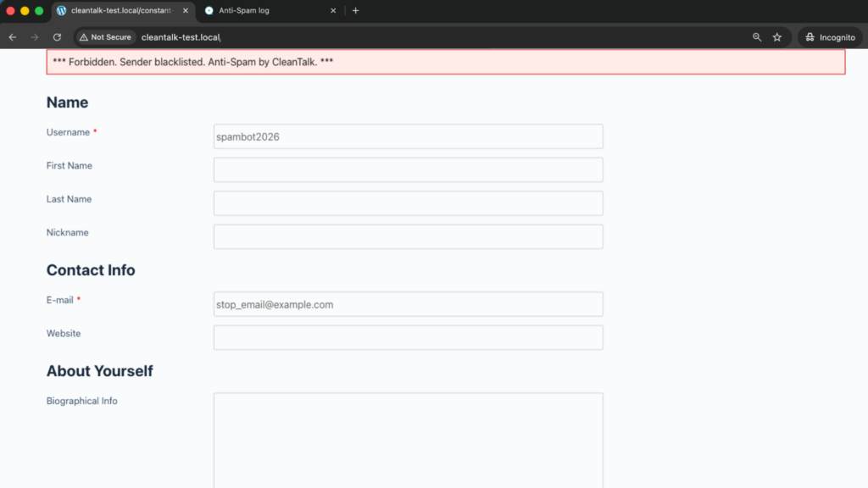
Task: Open a new browser tab
Action: coord(355,10)
